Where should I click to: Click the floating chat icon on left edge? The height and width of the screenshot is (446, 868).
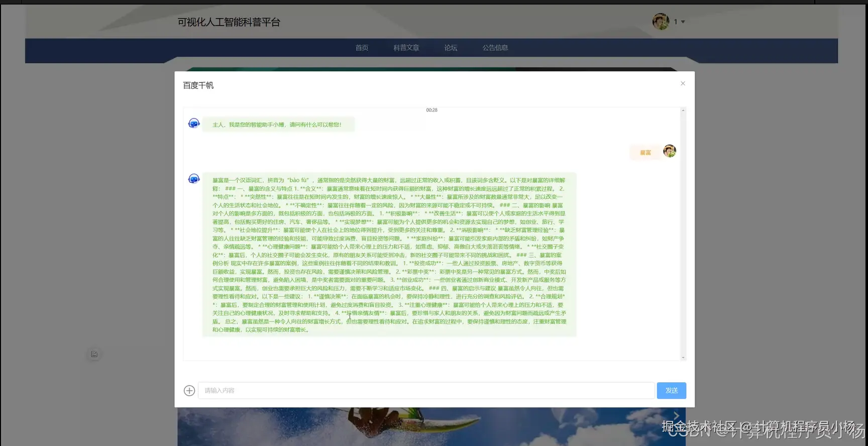pos(94,354)
